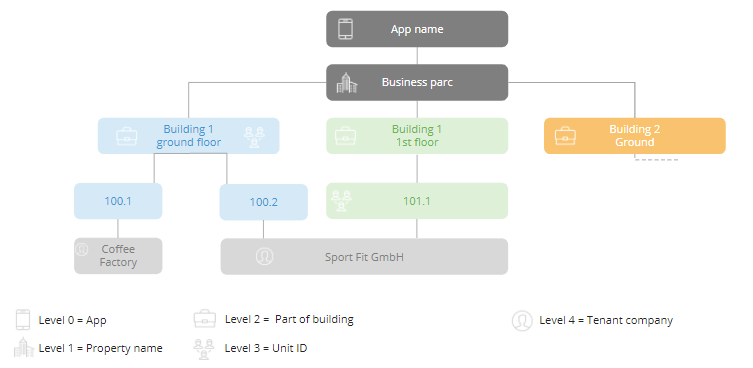Click people icon in Building 1 ground floor box
The height and width of the screenshot is (368, 753).
click(254, 137)
